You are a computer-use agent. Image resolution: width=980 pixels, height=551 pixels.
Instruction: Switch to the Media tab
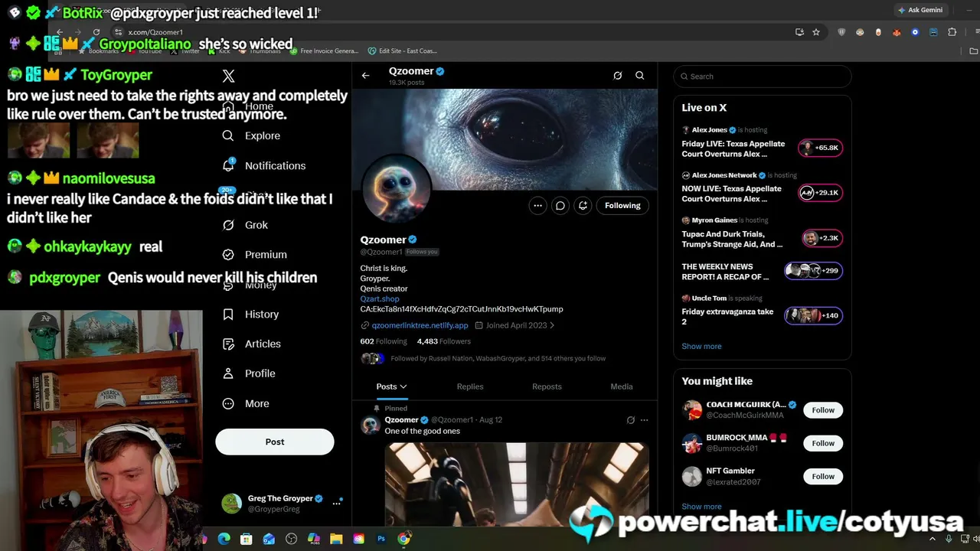tap(622, 386)
